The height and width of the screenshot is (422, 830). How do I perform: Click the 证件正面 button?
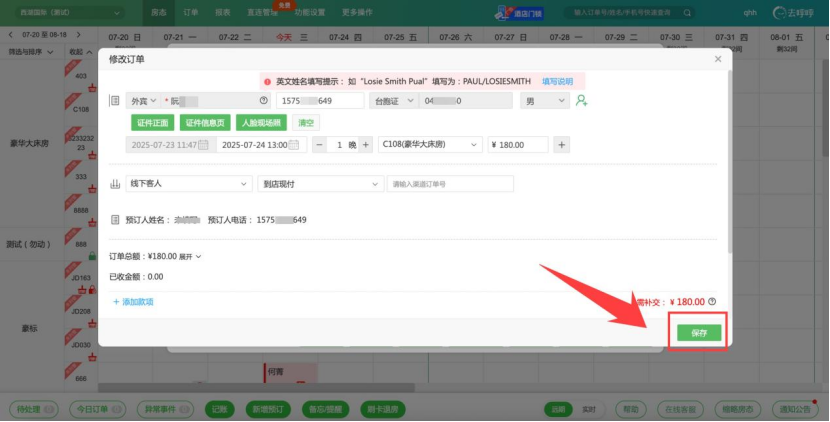click(152, 123)
